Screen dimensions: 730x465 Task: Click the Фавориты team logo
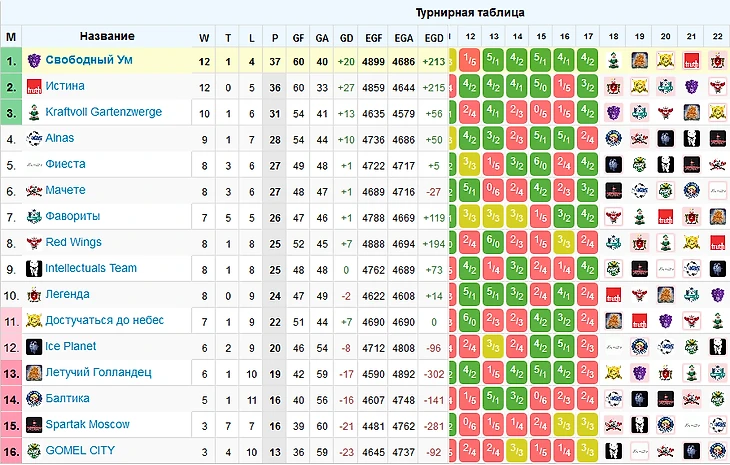pos(33,216)
